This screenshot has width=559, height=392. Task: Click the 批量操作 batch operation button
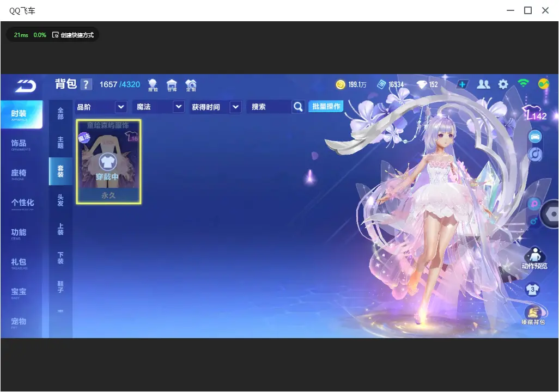pyautogui.click(x=326, y=106)
